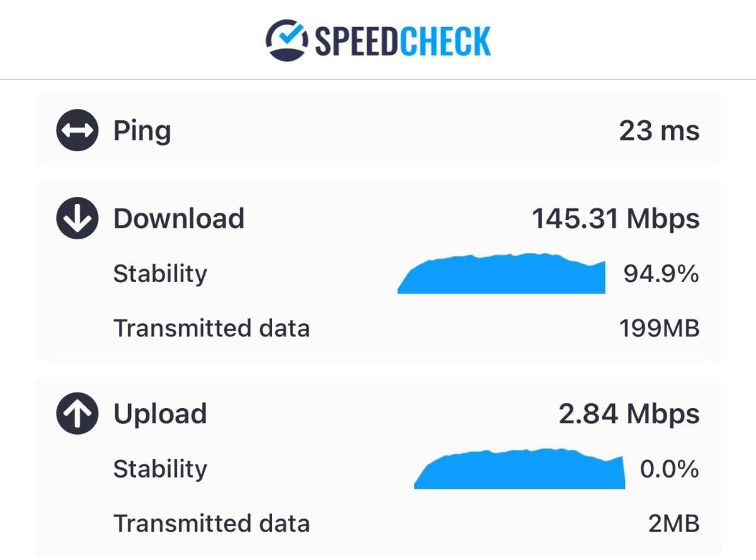This screenshot has height=560, width=756.
Task: Tap the 94.9% download stability value
Action: 661,274
